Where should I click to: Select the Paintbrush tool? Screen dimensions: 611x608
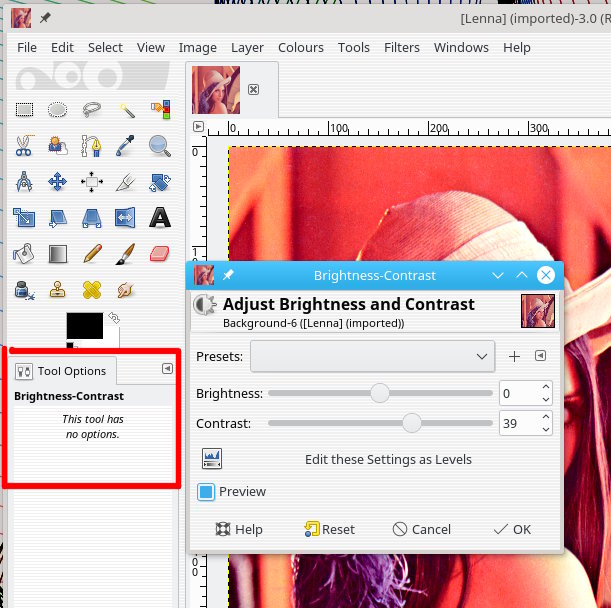point(126,254)
